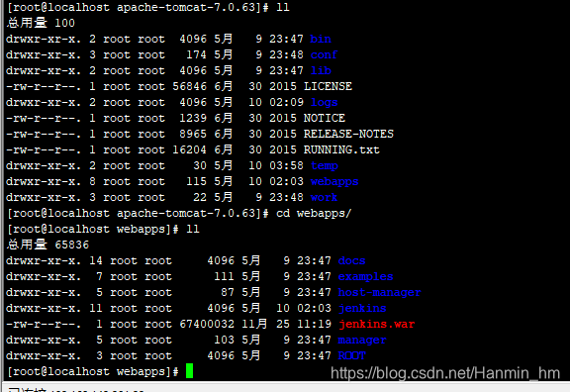Click the 'cd webapps/' command text

[314, 214]
